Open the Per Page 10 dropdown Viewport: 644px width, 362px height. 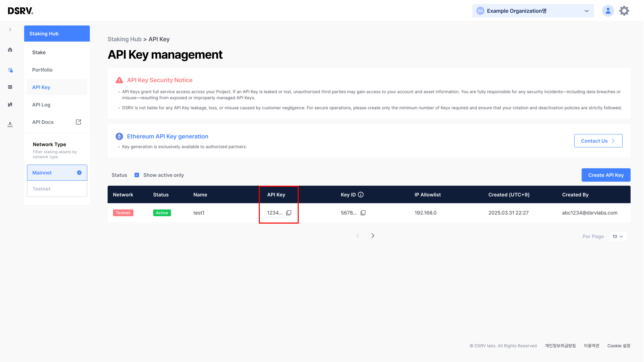click(x=618, y=236)
